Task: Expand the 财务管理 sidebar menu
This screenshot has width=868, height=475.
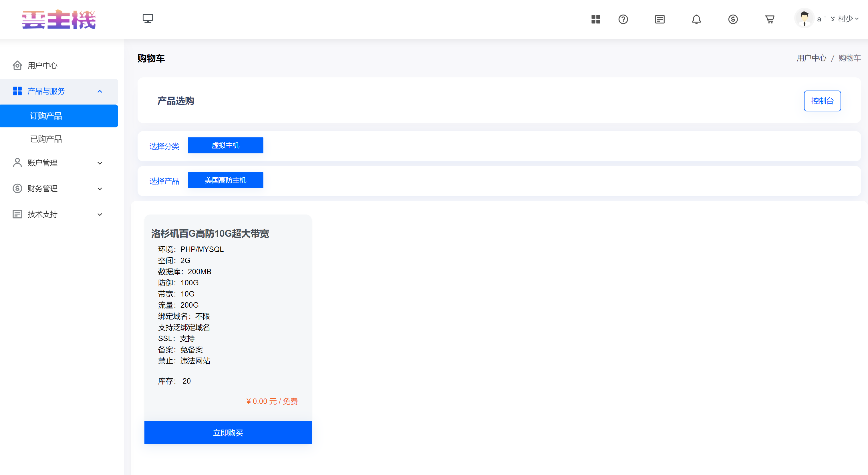Action: click(59, 189)
